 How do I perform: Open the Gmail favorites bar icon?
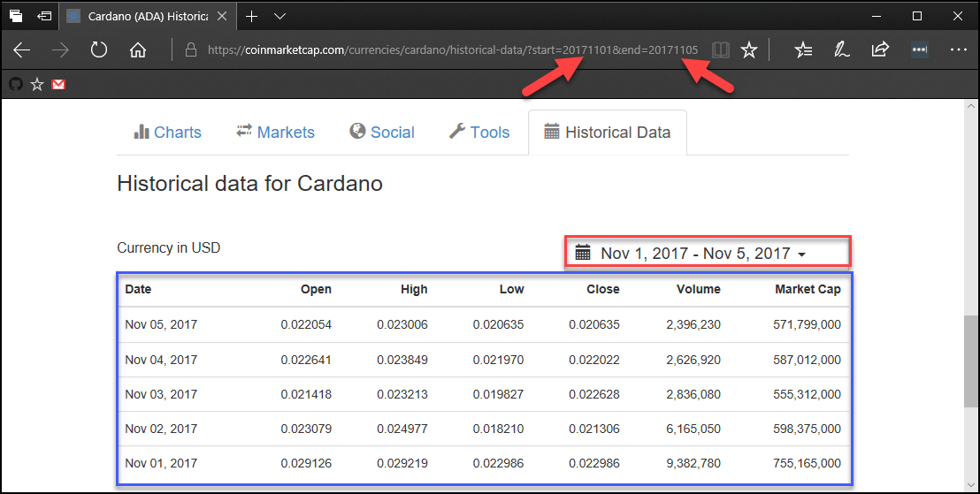(x=58, y=84)
